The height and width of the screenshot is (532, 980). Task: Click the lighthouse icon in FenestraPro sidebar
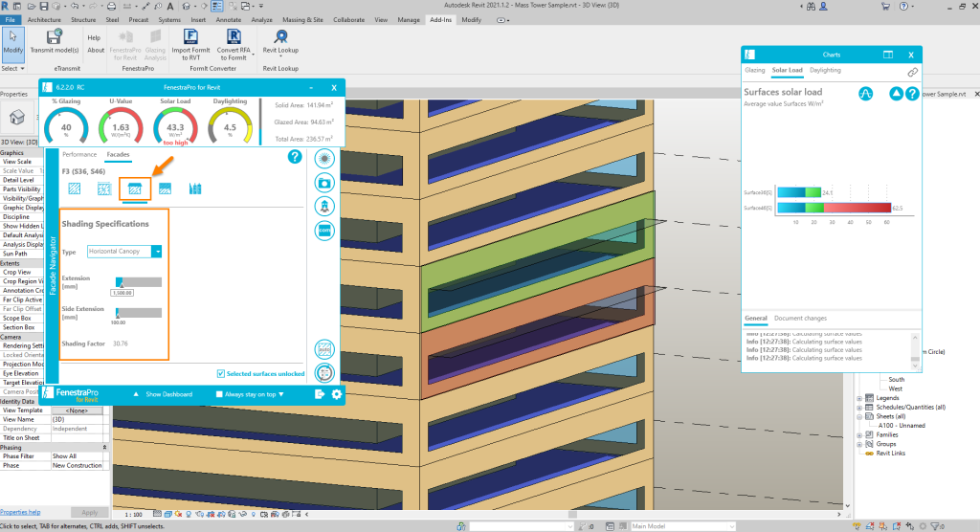tap(324, 207)
